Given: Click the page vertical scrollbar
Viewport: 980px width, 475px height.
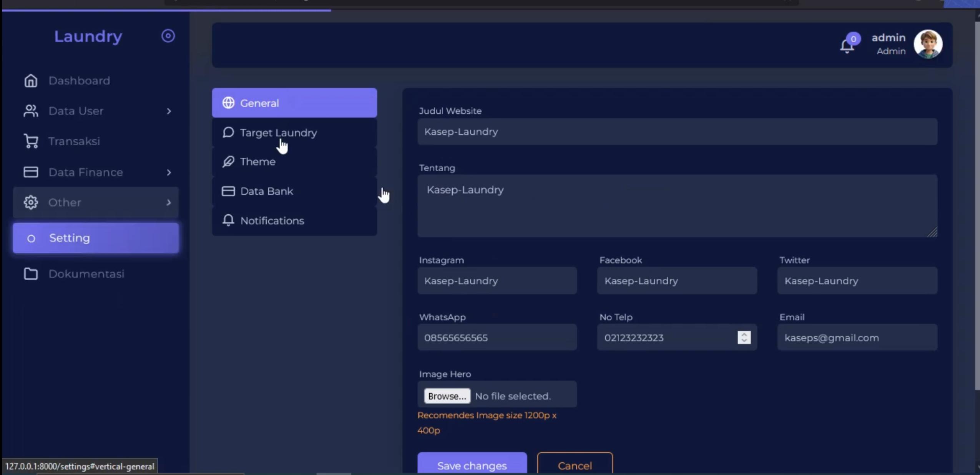Looking at the screenshot, I should pos(977,205).
